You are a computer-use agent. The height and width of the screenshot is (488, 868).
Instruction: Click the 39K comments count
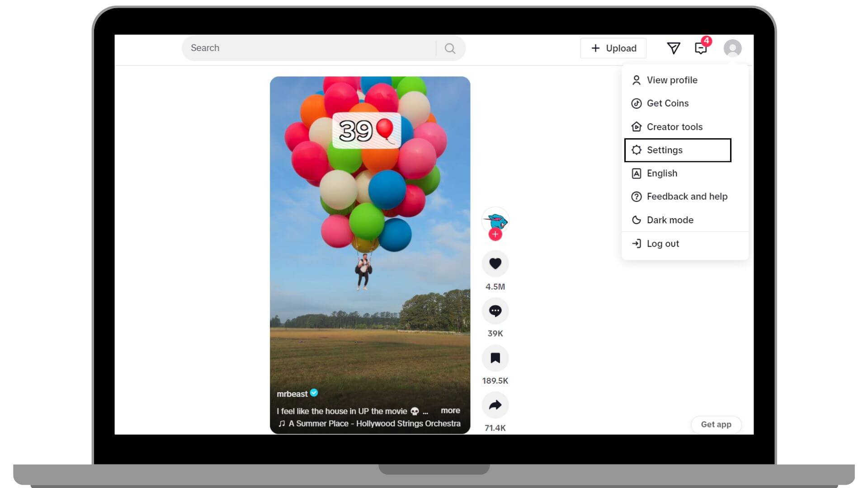coord(495,333)
